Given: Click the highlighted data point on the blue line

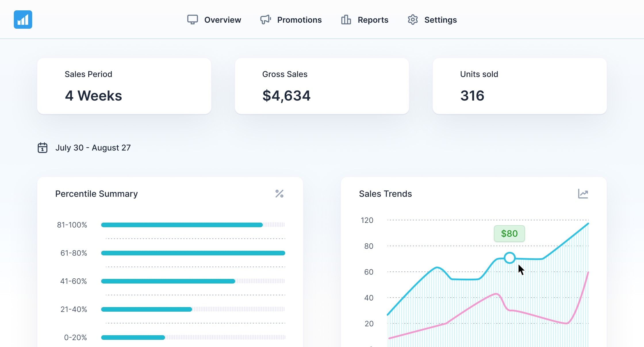Looking at the screenshot, I should (509, 258).
